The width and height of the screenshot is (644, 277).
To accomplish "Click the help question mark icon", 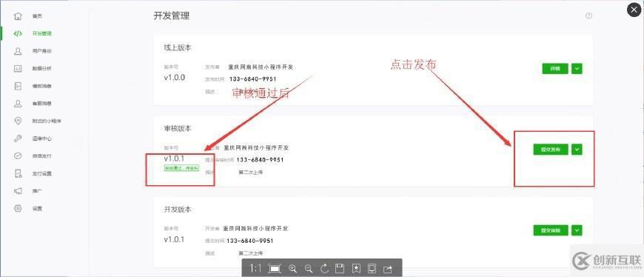I will [x=588, y=16].
